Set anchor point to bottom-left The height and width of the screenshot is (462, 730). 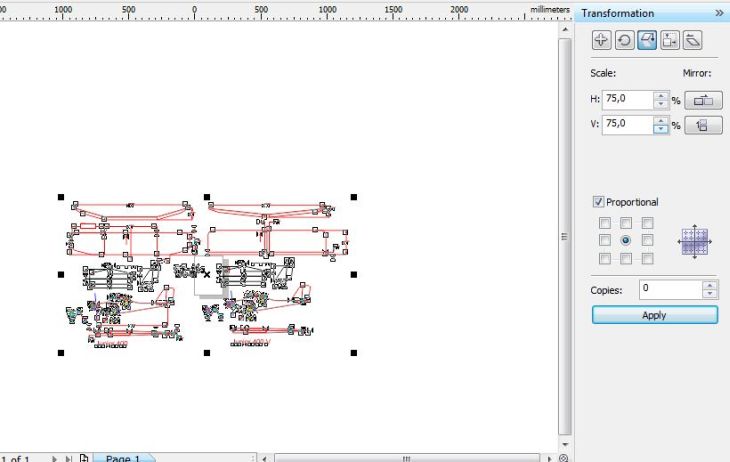coord(604,258)
